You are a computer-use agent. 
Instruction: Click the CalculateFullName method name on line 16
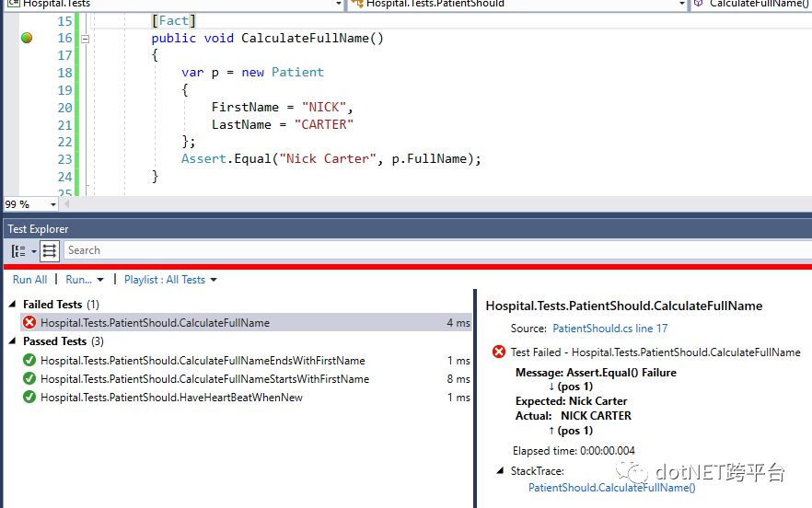point(306,39)
